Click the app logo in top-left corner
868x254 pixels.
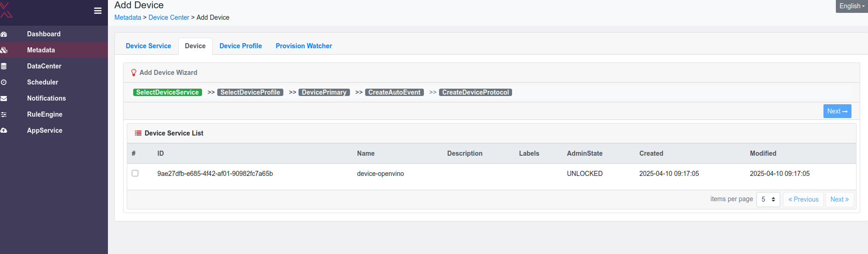(6, 10)
